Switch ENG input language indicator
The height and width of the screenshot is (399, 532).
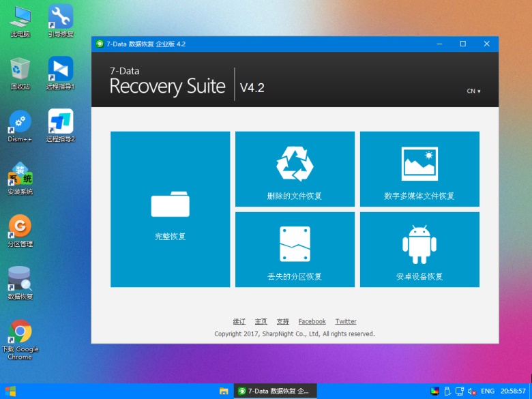(x=488, y=391)
